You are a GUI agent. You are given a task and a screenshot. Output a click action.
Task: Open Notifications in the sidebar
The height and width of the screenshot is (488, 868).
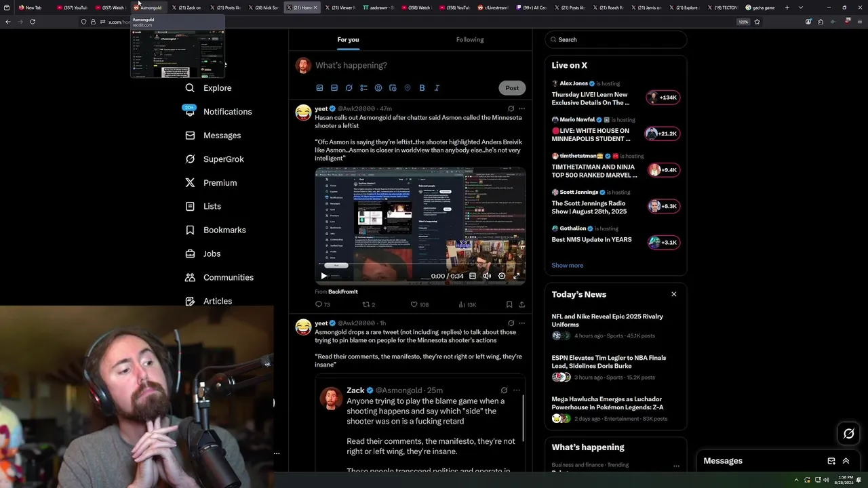click(218, 112)
